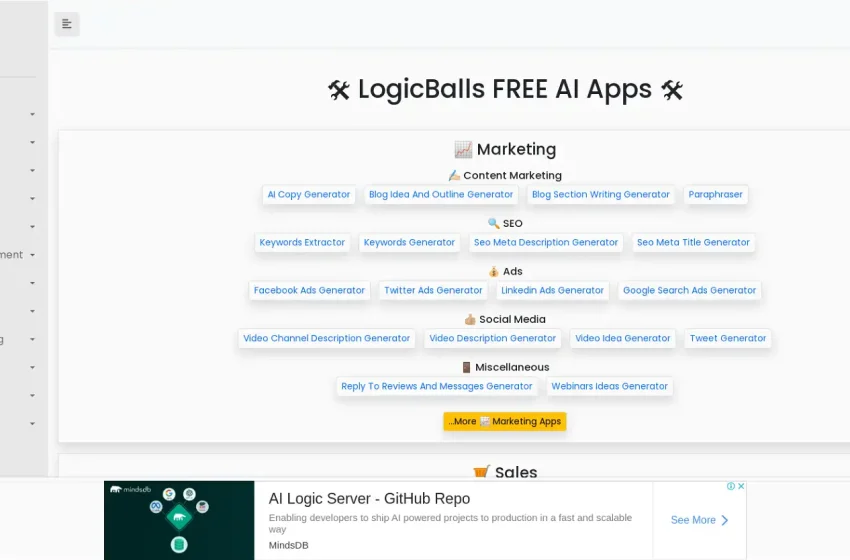Select Twitter Ads Generator
This screenshot has width=850, height=560.
tap(433, 291)
